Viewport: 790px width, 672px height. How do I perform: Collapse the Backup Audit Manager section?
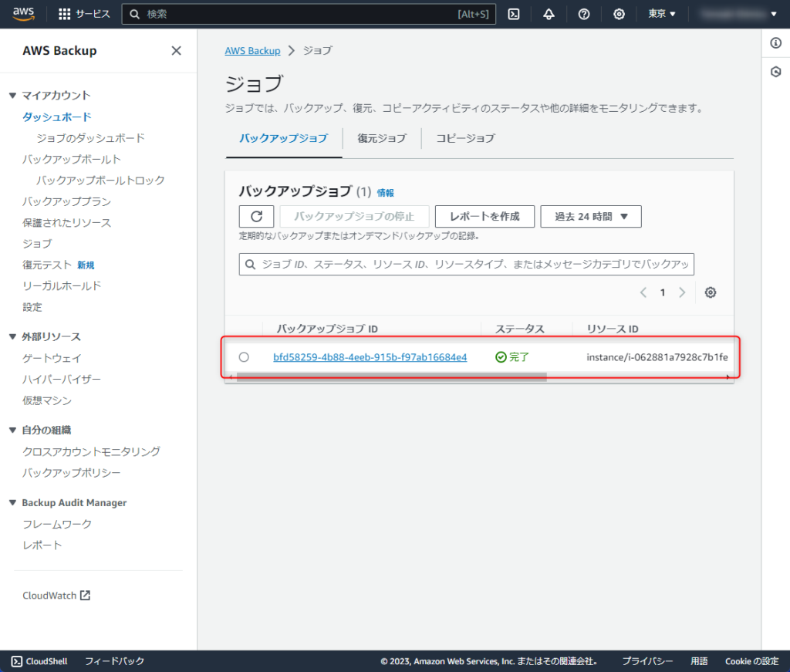[x=12, y=502]
